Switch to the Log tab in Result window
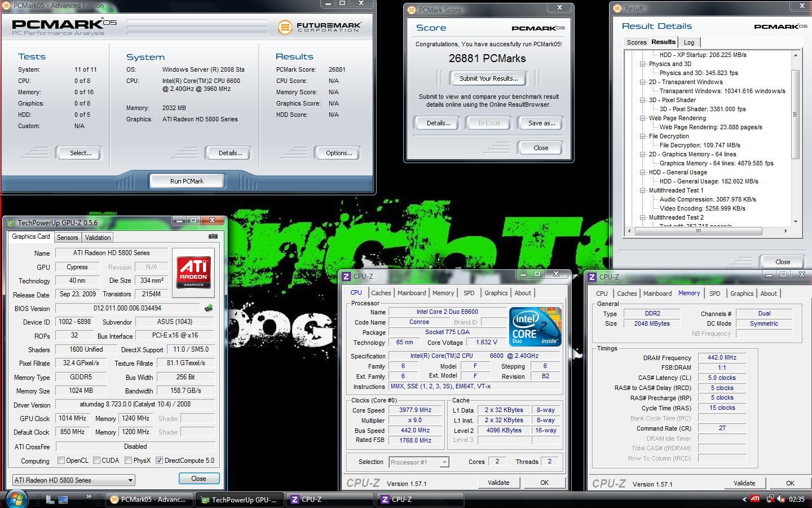The width and height of the screenshot is (812, 508). (689, 42)
